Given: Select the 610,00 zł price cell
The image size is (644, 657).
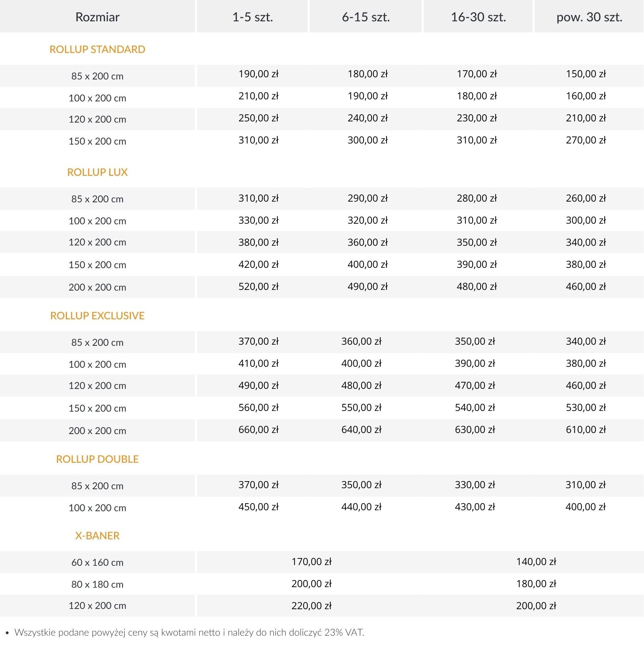Looking at the screenshot, I should [586, 430].
